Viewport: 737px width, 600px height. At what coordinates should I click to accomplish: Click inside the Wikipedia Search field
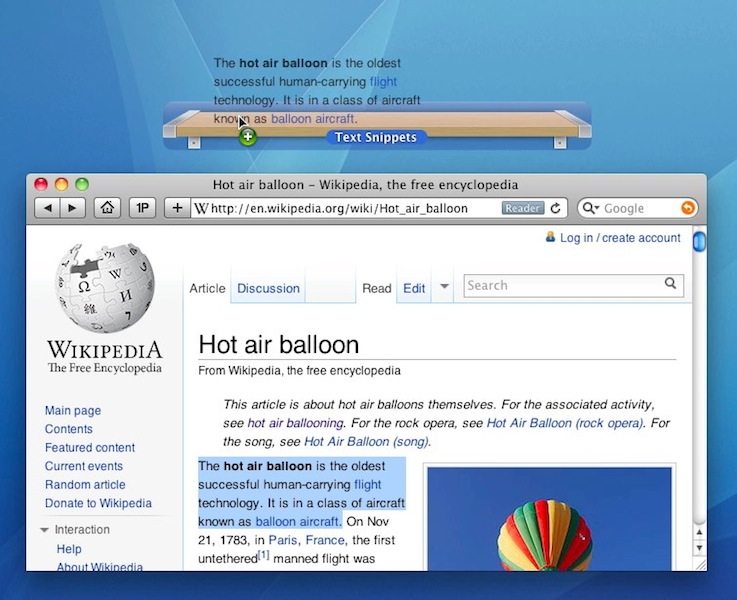(x=565, y=285)
